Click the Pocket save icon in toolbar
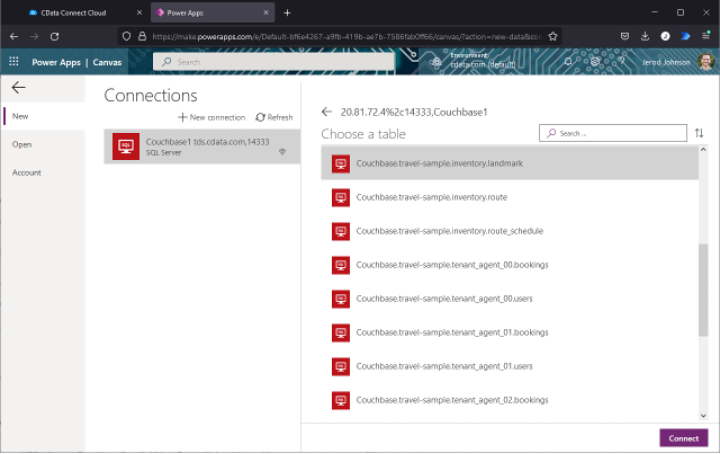 [624, 36]
